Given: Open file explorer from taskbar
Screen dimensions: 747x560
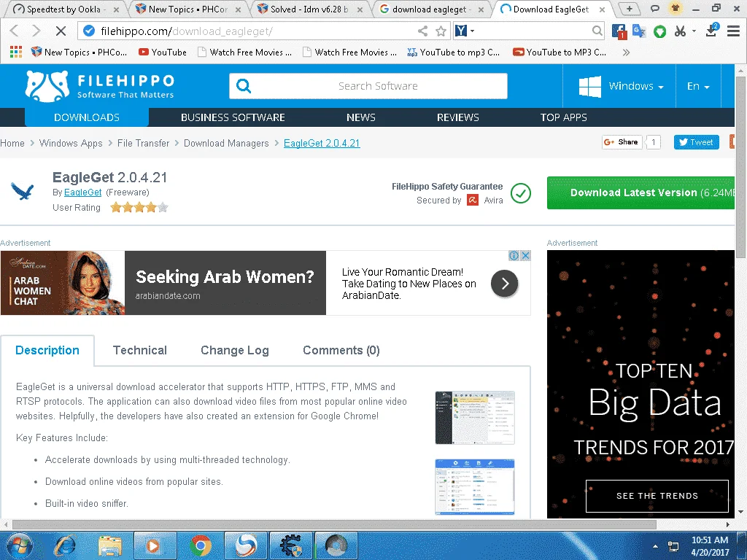Looking at the screenshot, I should 110,545.
